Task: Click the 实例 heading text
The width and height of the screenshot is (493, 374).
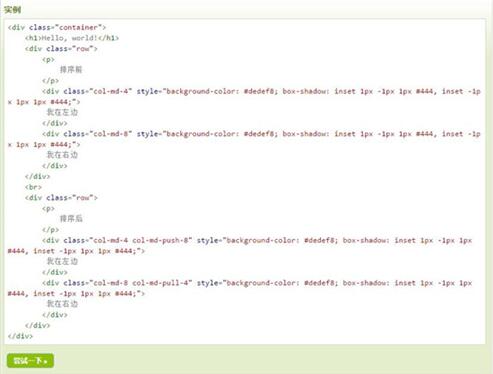Action: click(x=13, y=9)
